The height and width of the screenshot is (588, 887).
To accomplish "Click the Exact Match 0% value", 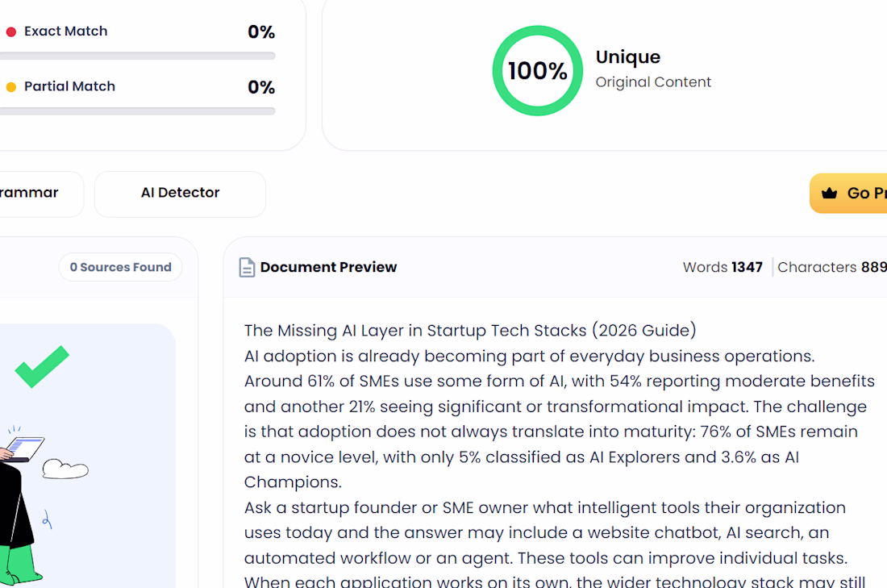I will (x=261, y=31).
